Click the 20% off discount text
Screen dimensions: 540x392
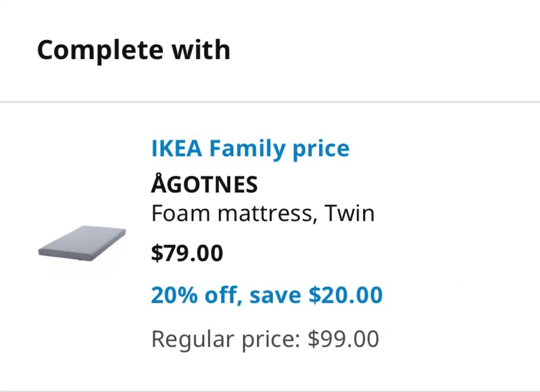(194, 295)
